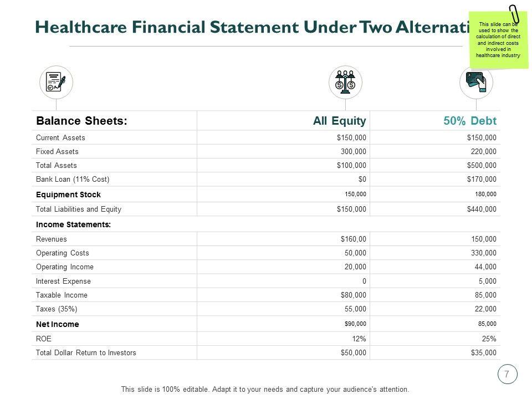This screenshot has height=399, width=532.
Task: Click the All Equity column header
Action: coord(339,121)
